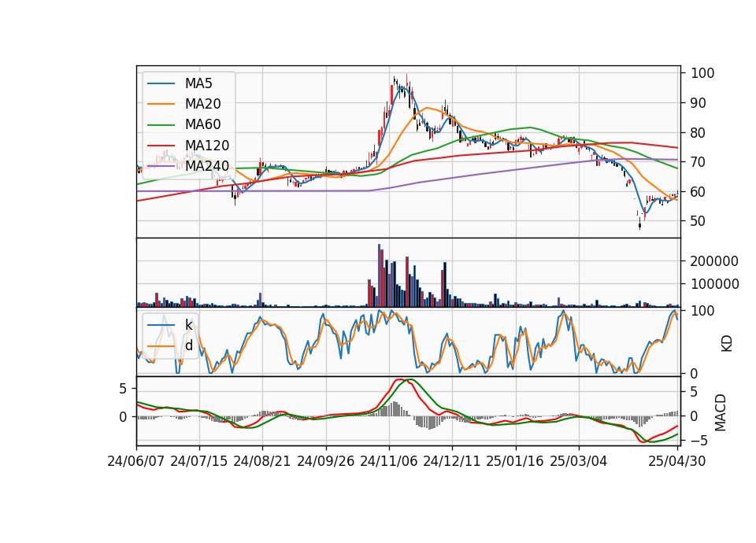Click the 25/01/16 date tick label
This screenshot has width=756, height=543.
[515, 461]
